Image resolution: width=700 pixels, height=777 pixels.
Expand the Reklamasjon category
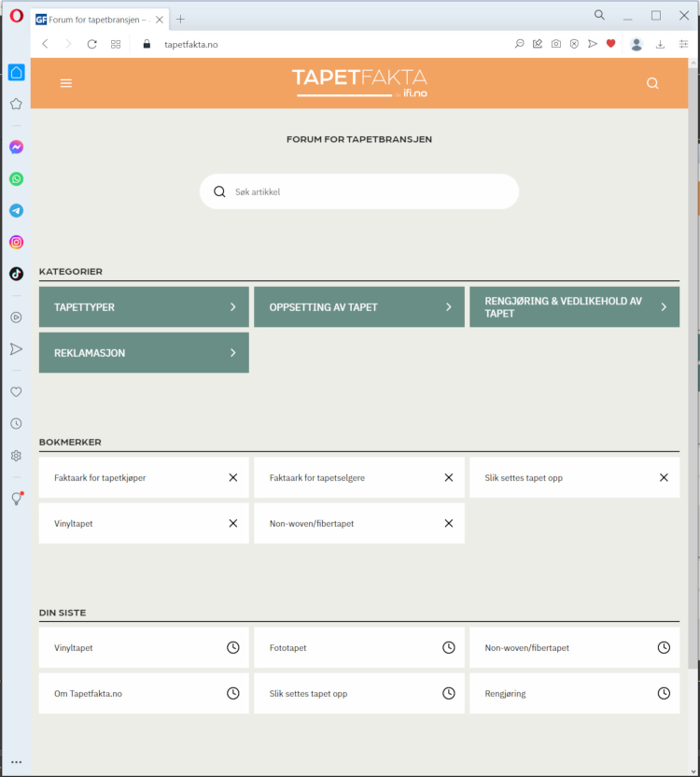tap(144, 353)
